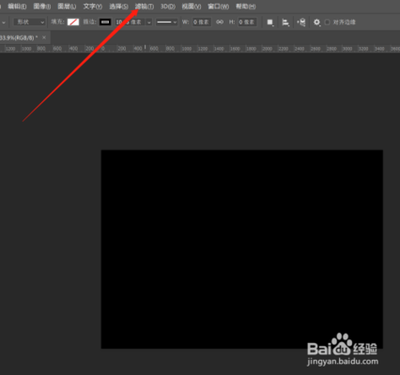Viewport: 400px width, 375px height.
Task: Open the 滤镜(T) filter menu
Action: point(144,6)
